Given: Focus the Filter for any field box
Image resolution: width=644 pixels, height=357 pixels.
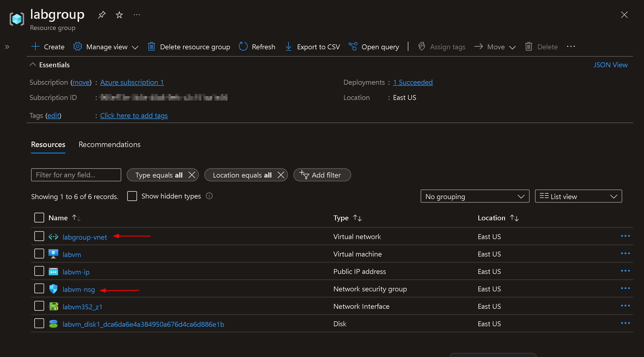Looking at the screenshot, I should pos(76,175).
